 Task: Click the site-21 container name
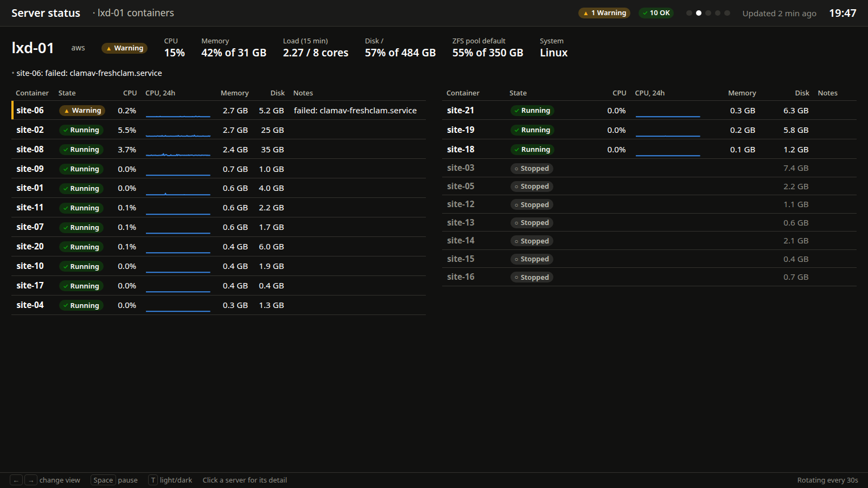461,110
